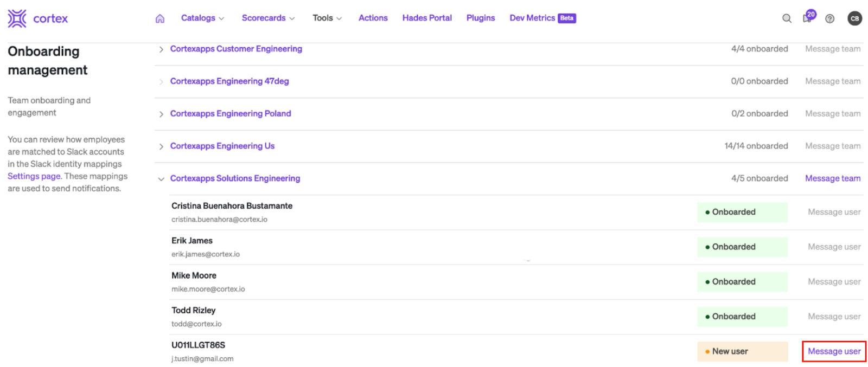Collapse Cortexapps Solutions Engineering row chevron
868x367 pixels.
point(161,179)
